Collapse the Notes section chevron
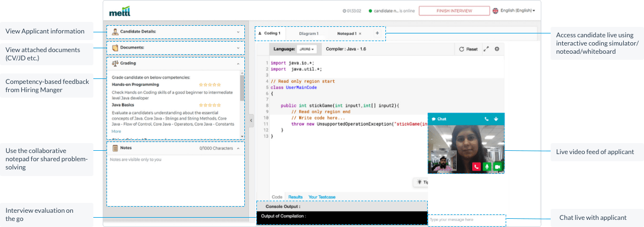Image resolution: width=644 pixels, height=227 pixels. 238,148
